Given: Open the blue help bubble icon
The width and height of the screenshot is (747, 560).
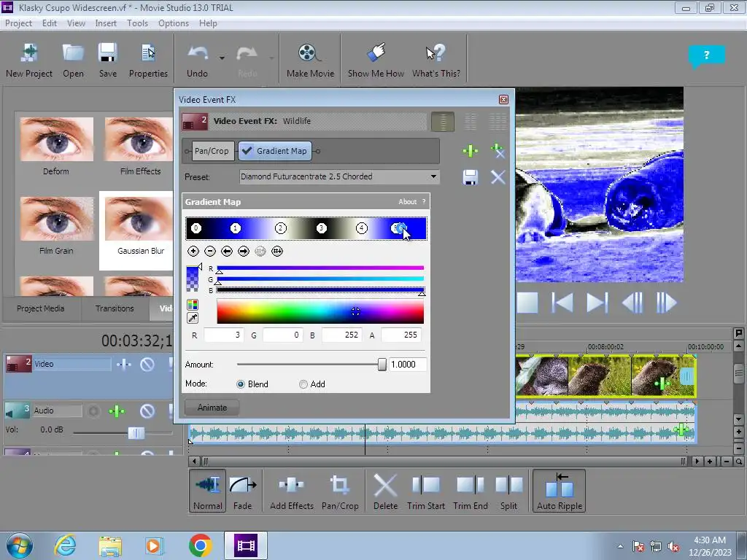Looking at the screenshot, I should [706, 55].
